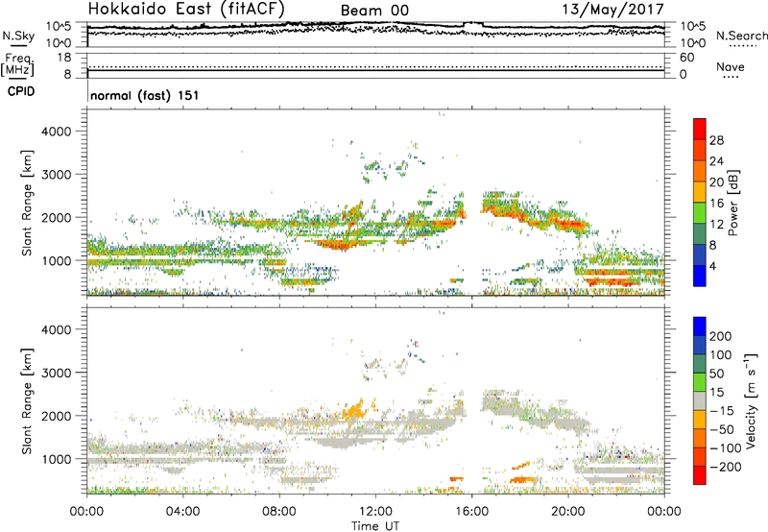Click the strong red power echo near 10:30
The image size is (768, 532).
338,244
